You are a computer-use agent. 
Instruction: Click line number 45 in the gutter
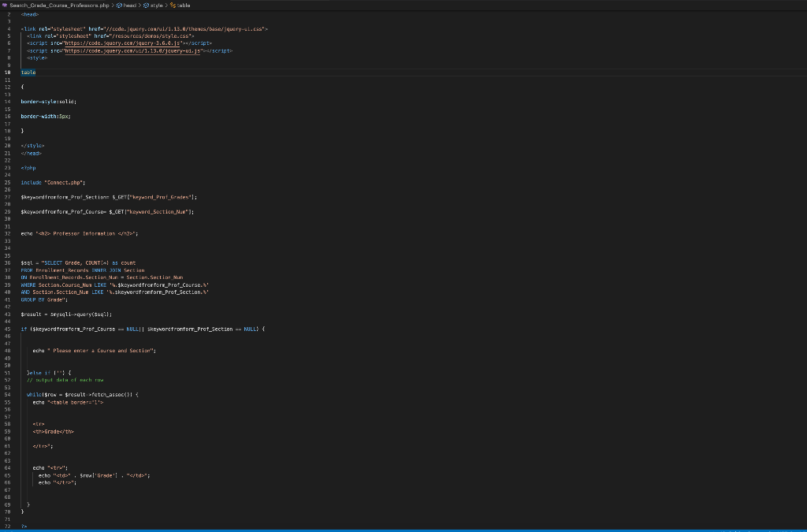point(7,329)
